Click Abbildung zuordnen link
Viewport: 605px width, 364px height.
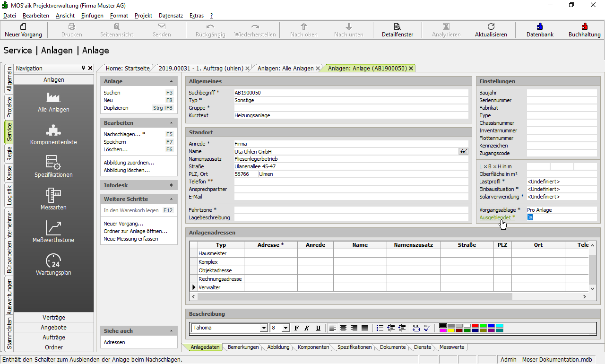[x=129, y=163]
